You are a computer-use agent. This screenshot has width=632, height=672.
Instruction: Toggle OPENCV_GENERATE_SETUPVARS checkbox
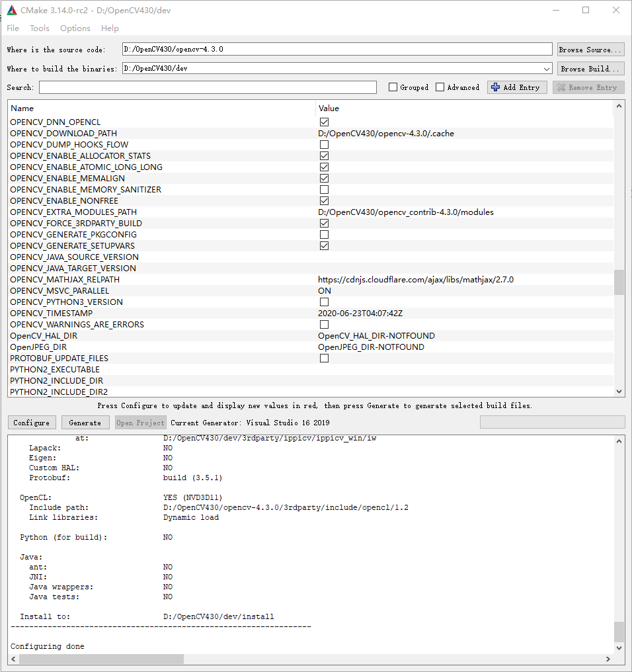(x=325, y=245)
